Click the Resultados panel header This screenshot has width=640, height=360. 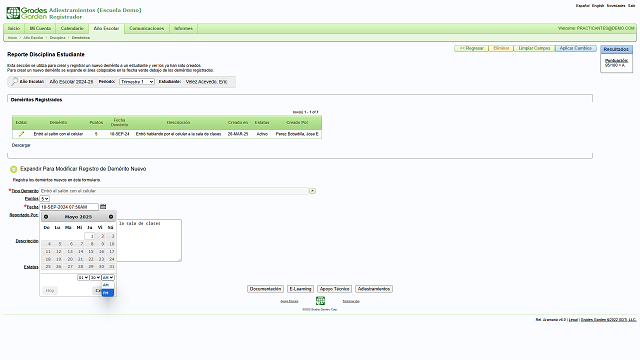(616, 49)
